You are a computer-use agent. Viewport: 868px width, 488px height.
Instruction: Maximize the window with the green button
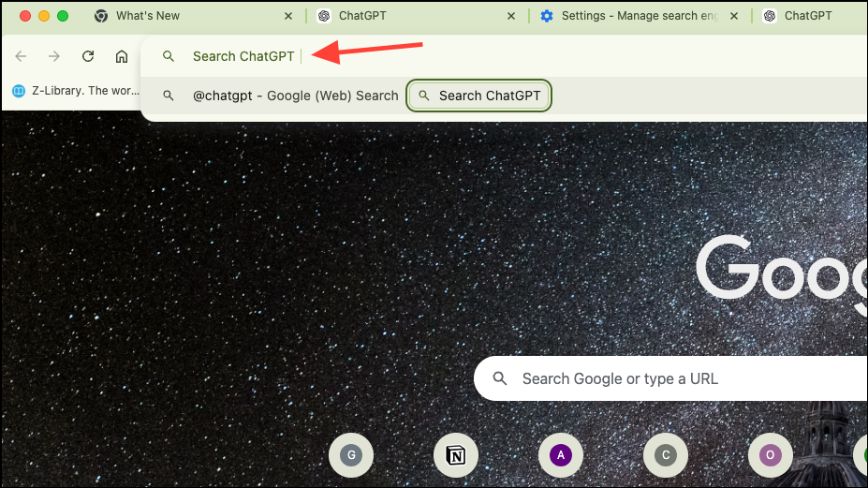pyautogui.click(x=63, y=16)
